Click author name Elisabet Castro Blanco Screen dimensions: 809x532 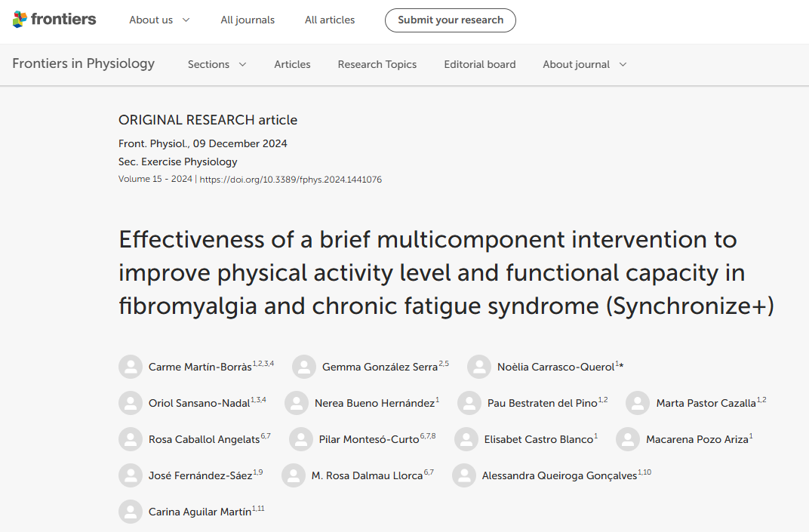pyautogui.click(x=539, y=439)
